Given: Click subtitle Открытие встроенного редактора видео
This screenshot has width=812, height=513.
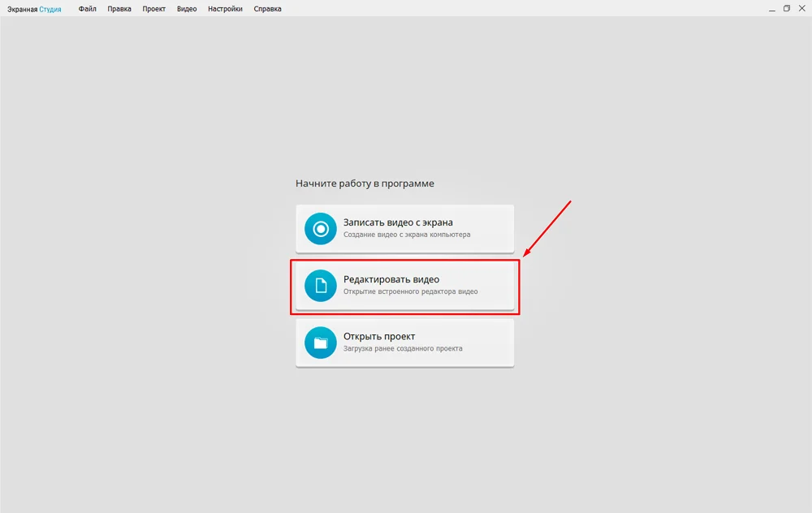Looking at the screenshot, I should click(410, 291).
